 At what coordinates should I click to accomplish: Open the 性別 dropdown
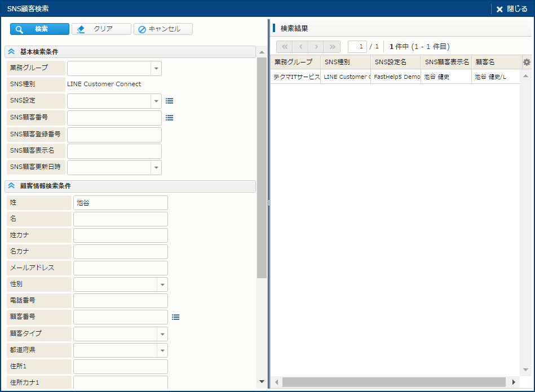click(162, 284)
